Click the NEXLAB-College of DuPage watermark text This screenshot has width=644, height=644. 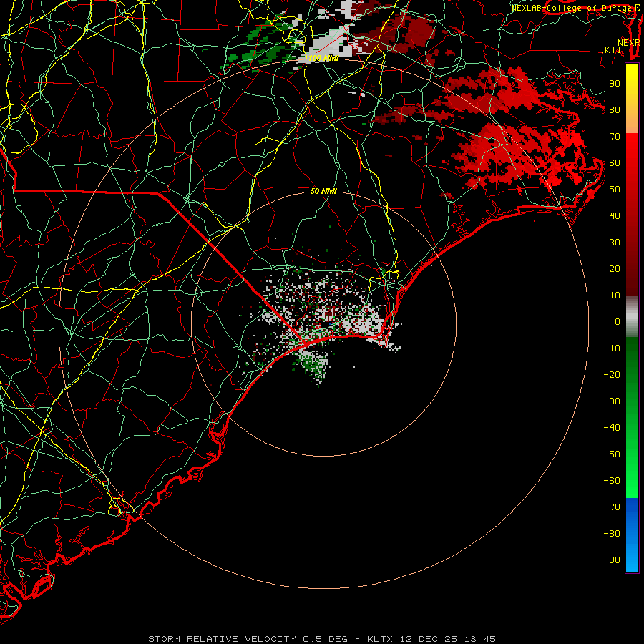572,8
